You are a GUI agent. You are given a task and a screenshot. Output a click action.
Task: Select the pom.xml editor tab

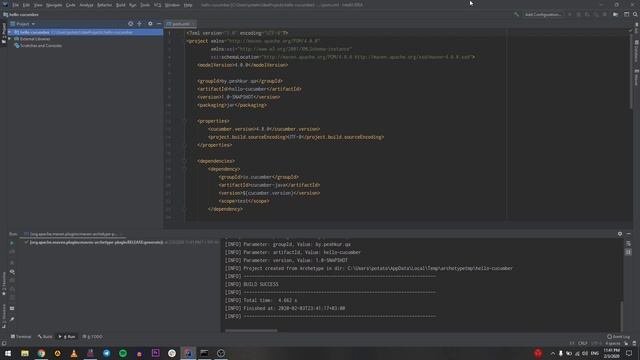[180, 24]
